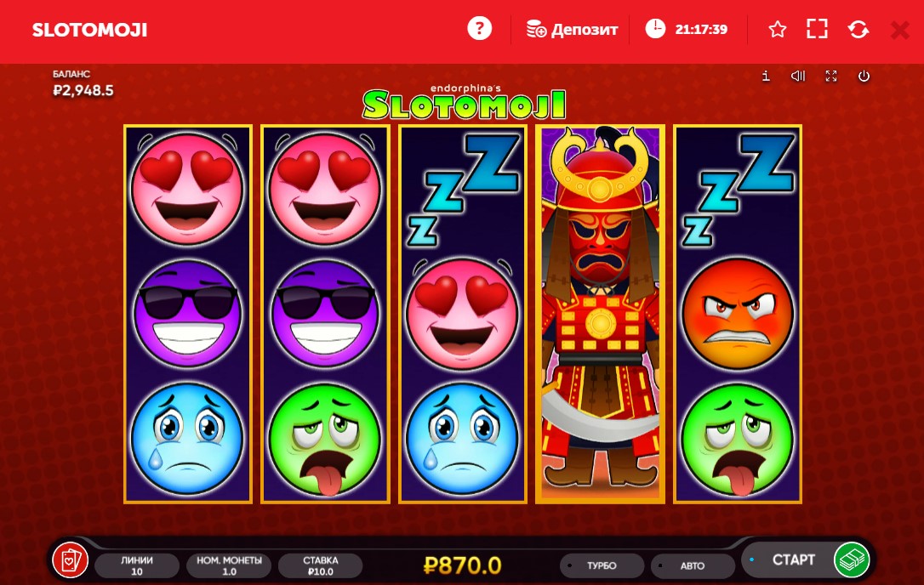Toggle in-game fullscreen arrows icon

click(x=831, y=76)
